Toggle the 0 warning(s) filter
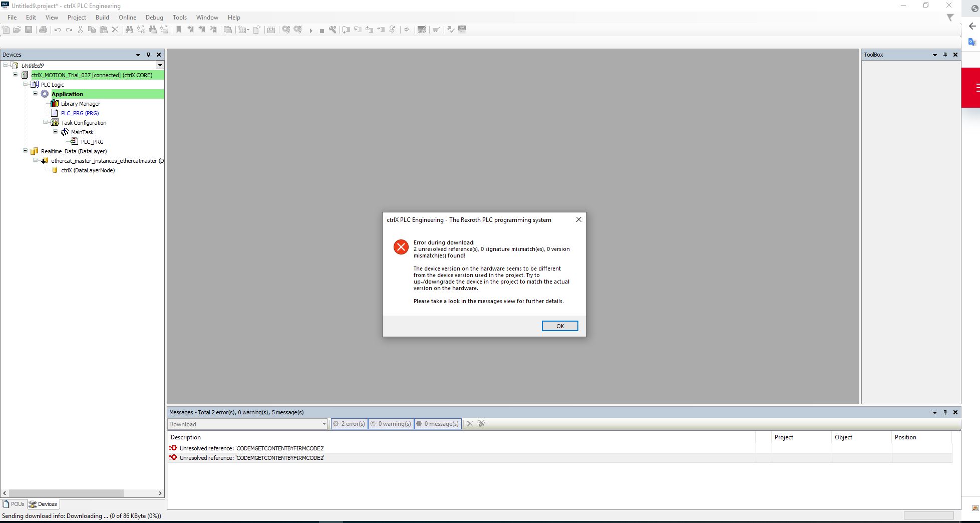980x523 pixels. pos(391,424)
